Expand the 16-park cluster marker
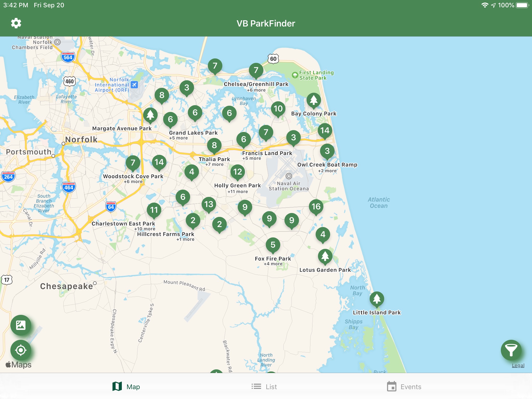Image resolution: width=532 pixels, height=399 pixels. pyautogui.click(x=316, y=207)
